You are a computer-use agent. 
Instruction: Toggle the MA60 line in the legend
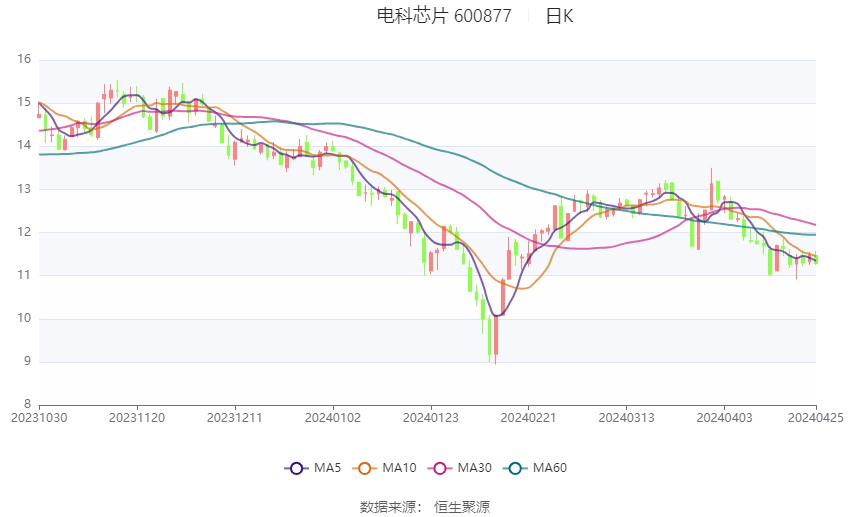535,468
